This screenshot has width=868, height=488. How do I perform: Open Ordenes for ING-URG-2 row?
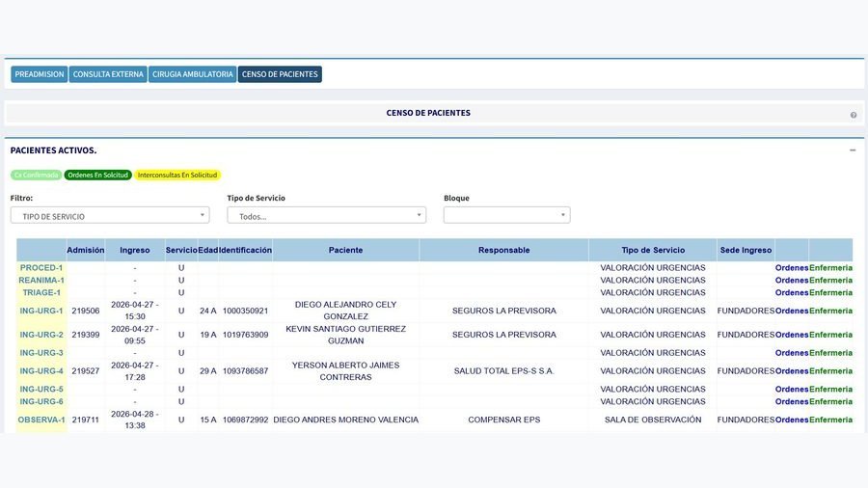tap(792, 335)
